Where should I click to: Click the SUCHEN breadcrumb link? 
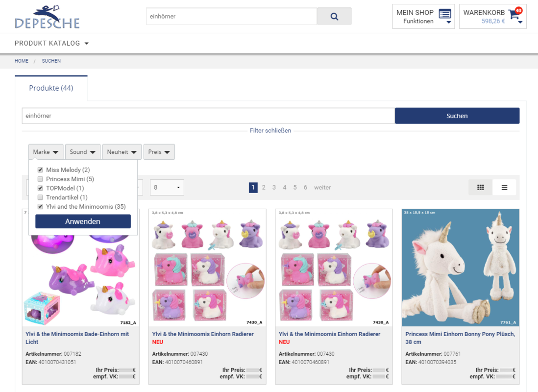click(x=51, y=61)
